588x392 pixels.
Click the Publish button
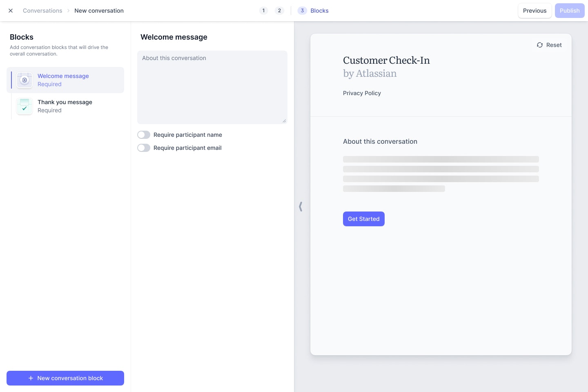click(x=570, y=11)
